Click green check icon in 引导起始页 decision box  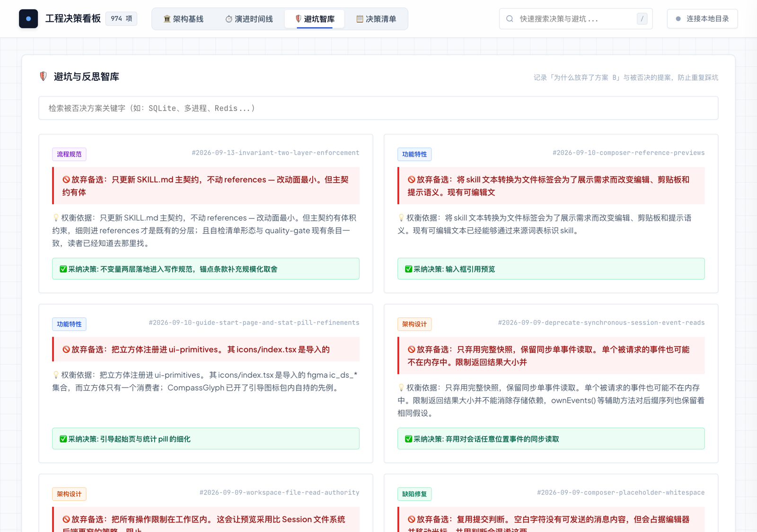click(63, 439)
